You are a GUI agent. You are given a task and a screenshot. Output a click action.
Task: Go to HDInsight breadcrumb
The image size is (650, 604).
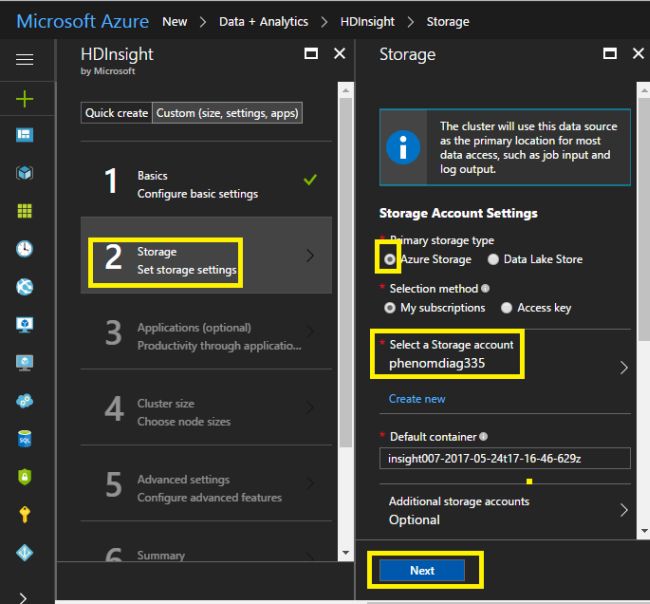click(x=367, y=22)
